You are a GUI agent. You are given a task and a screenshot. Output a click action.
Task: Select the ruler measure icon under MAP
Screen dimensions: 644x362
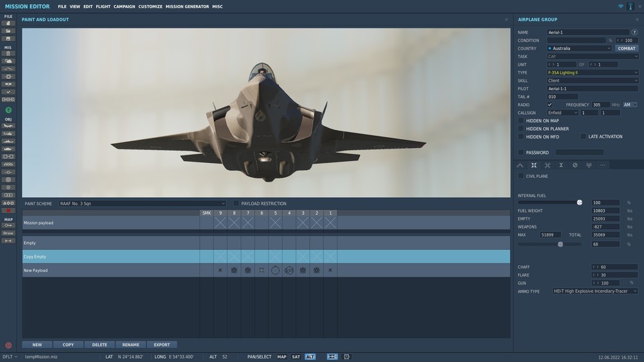(8, 241)
